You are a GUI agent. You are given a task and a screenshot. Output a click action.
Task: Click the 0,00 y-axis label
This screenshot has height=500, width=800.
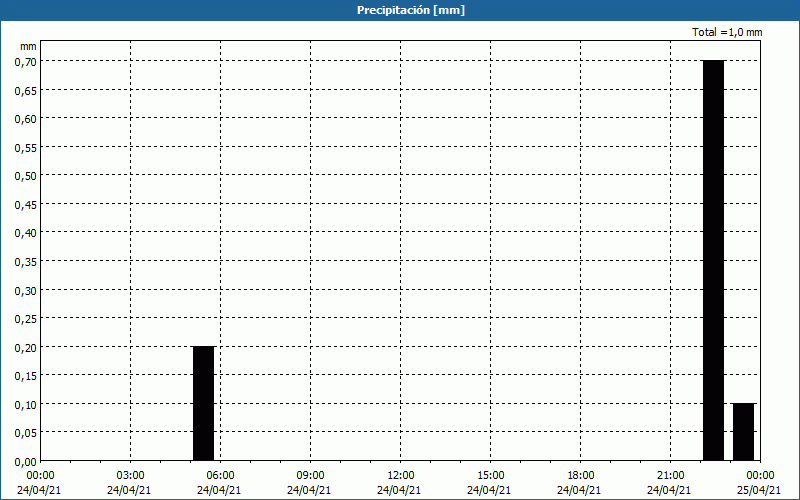(26, 462)
